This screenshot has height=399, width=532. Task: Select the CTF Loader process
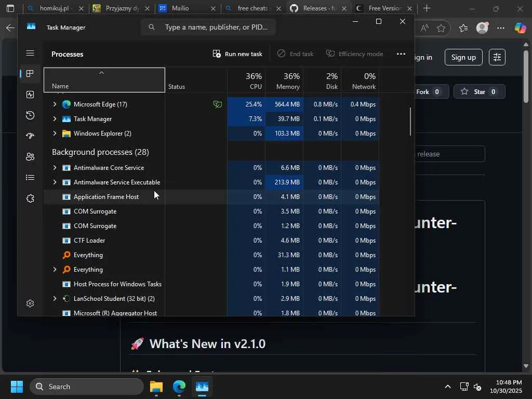pyautogui.click(x=211, y=241)
